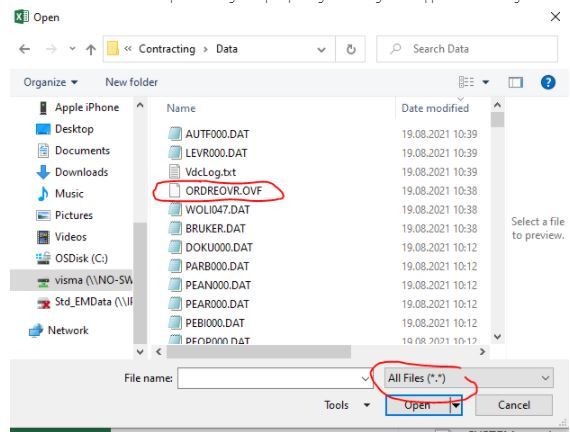Screen dimensions: 570x432
Task: Select the WOLI047.DAT file
Action: tap(217, 210)
